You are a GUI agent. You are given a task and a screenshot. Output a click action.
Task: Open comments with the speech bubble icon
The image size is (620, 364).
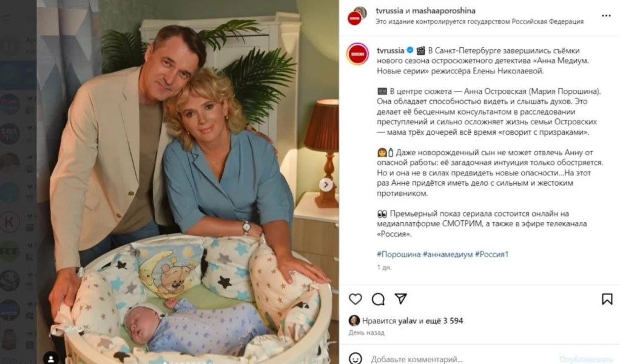[x=378, y=299]
